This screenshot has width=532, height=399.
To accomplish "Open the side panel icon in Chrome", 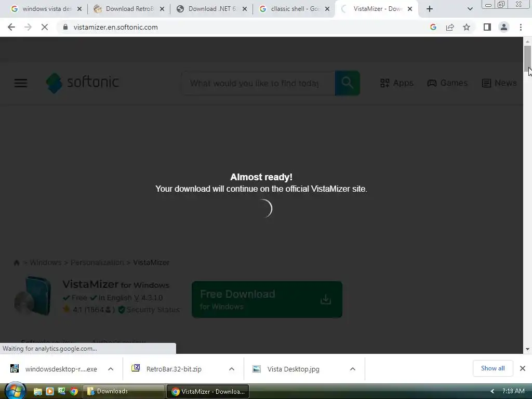I will click(x=487, y=27).
